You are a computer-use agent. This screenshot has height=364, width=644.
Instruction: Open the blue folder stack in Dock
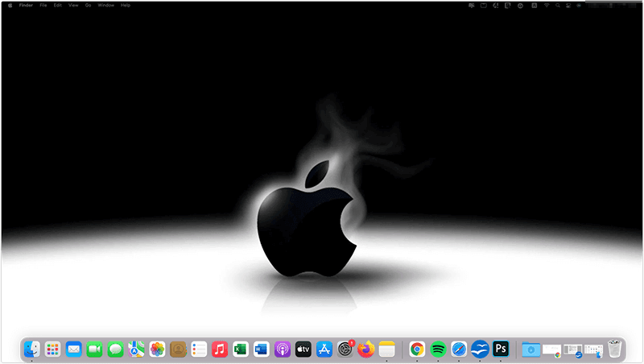pyautogui.click(x=530, y=349)
